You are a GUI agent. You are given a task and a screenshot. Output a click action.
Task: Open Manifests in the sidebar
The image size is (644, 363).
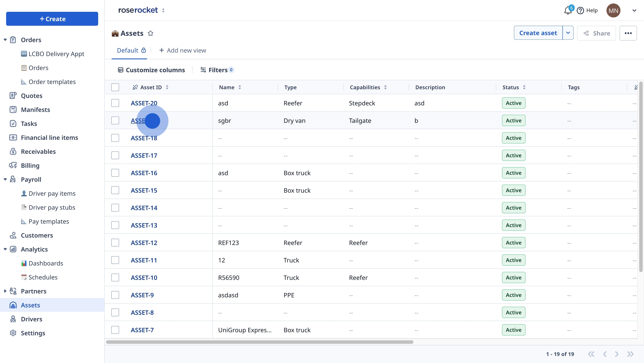35,110
